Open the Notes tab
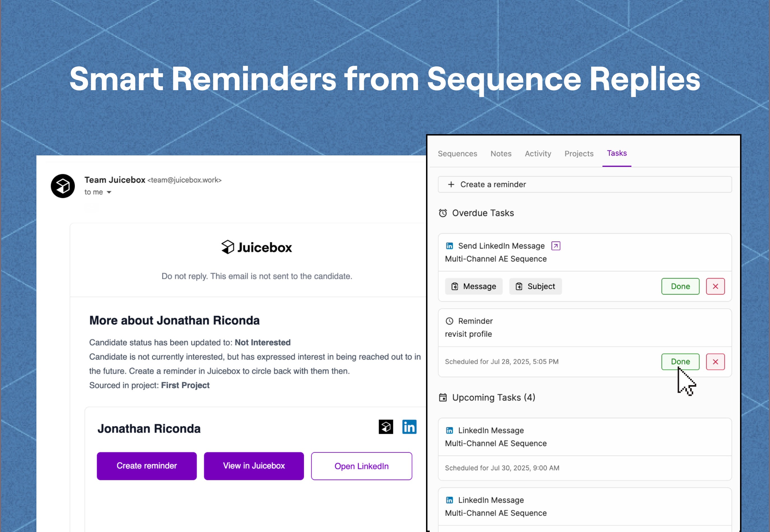770x532 pixels. (x=501, y=154)
